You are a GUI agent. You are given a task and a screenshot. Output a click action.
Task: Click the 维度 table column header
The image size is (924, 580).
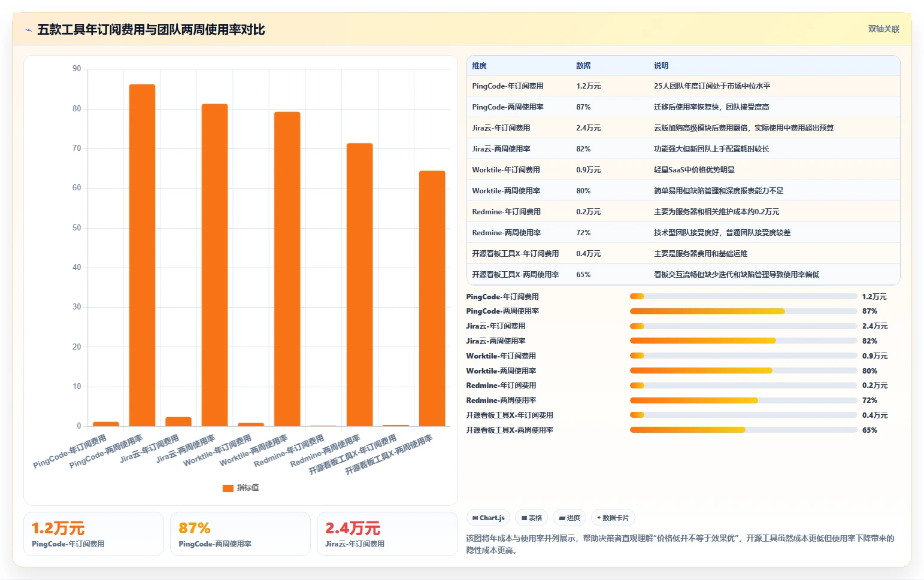(x=479, y=66)
